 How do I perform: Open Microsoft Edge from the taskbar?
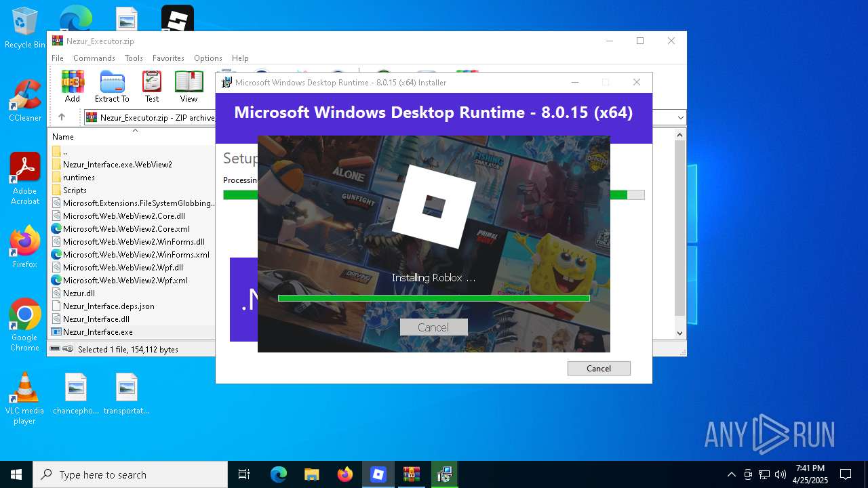[279, 474]
